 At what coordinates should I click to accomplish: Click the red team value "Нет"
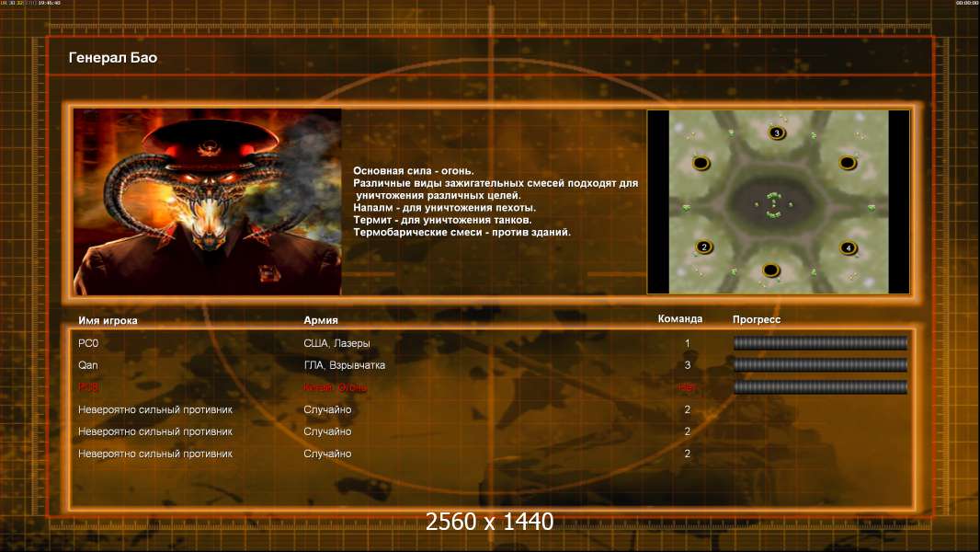tap(687, 387)
